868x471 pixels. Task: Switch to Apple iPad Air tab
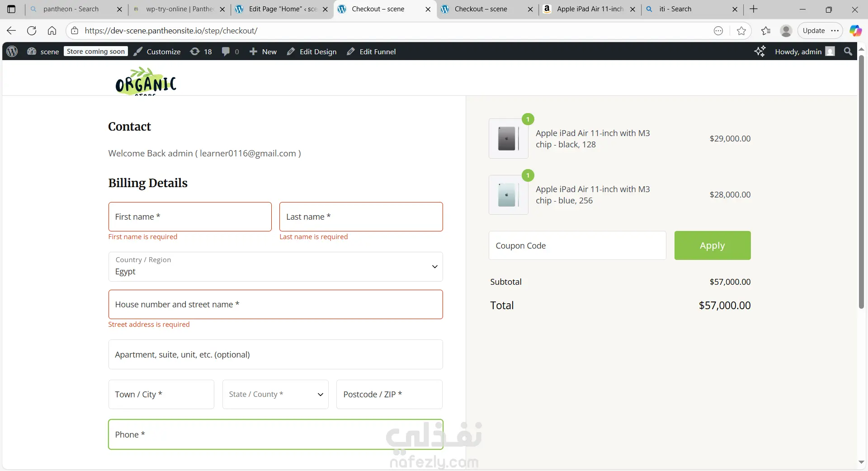[x=590, y=9]
